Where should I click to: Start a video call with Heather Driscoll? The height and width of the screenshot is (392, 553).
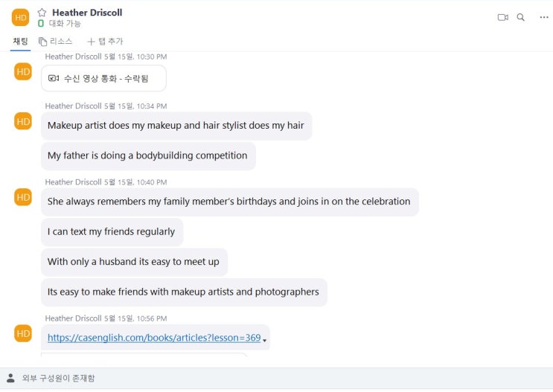pyautogui.click(x=502, y=17)
